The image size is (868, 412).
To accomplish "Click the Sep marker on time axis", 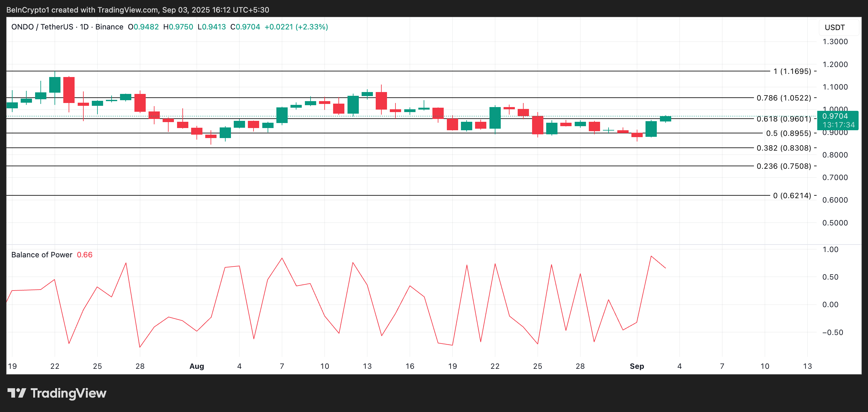I will [x=636, y=366].
